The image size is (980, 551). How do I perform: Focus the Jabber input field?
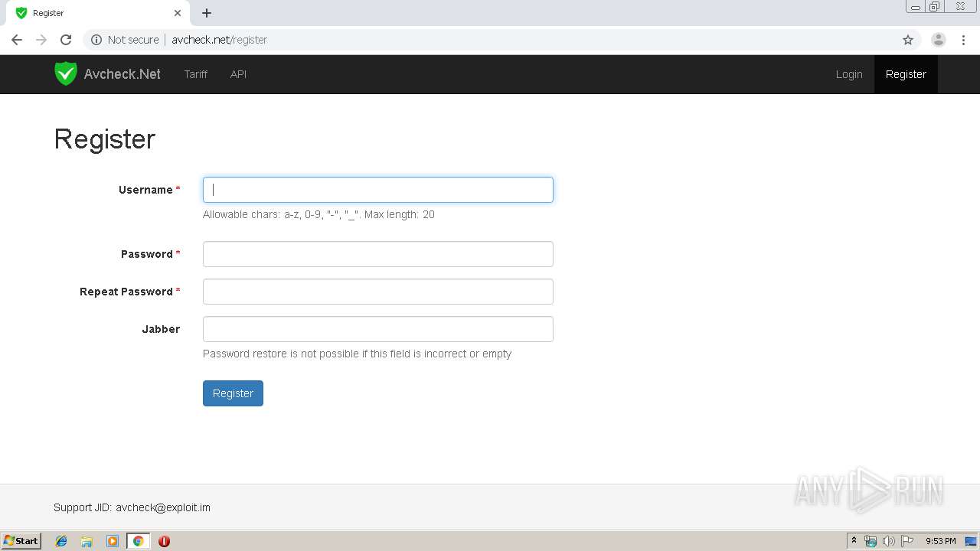coord(378,329)
